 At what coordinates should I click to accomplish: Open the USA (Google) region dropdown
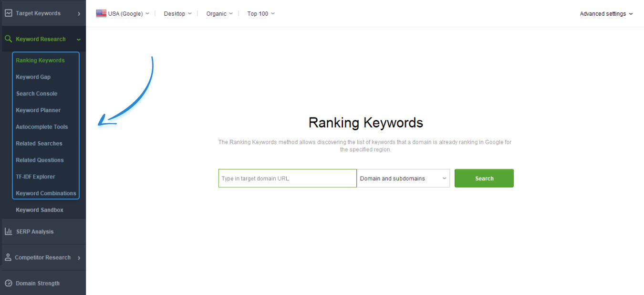coord(125,14)
